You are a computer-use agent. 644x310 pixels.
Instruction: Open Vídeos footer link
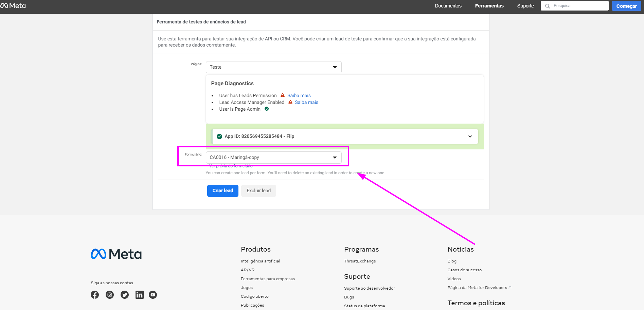coord(454,279)
